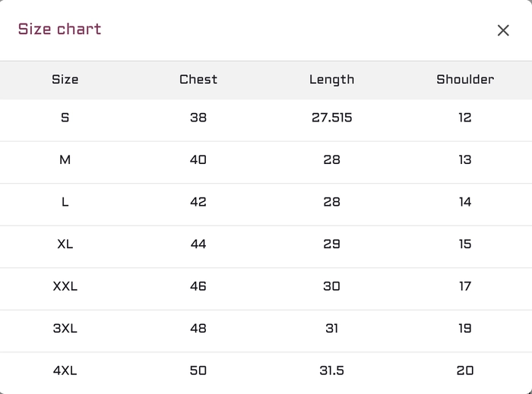This screenshot has height=394, width=532.
Task: Select the Shoulder column header
Action: (x=465, y=80)
